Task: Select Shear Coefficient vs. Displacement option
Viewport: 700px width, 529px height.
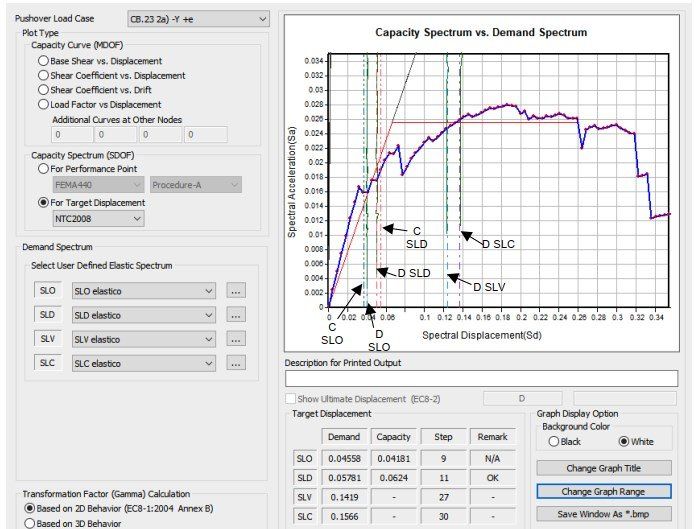Action: click(x=43, y=75)
